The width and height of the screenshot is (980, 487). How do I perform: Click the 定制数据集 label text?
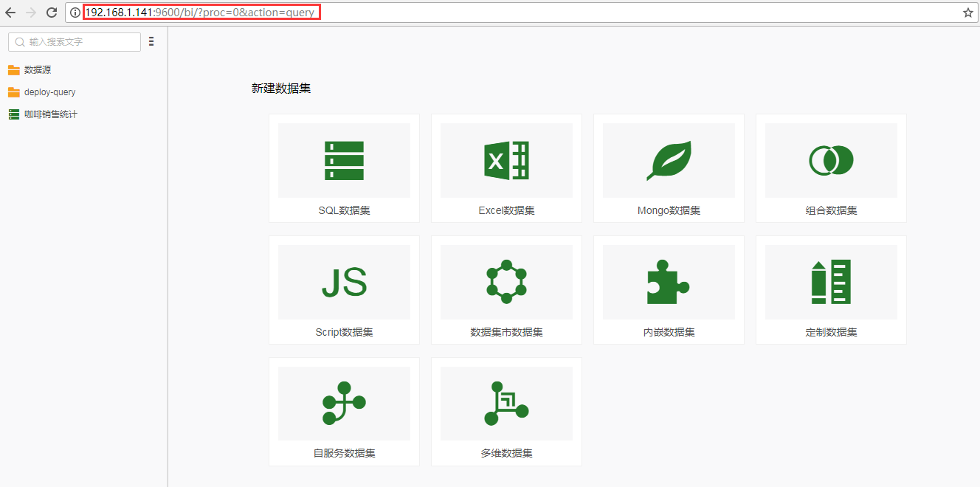click(831, 332)
